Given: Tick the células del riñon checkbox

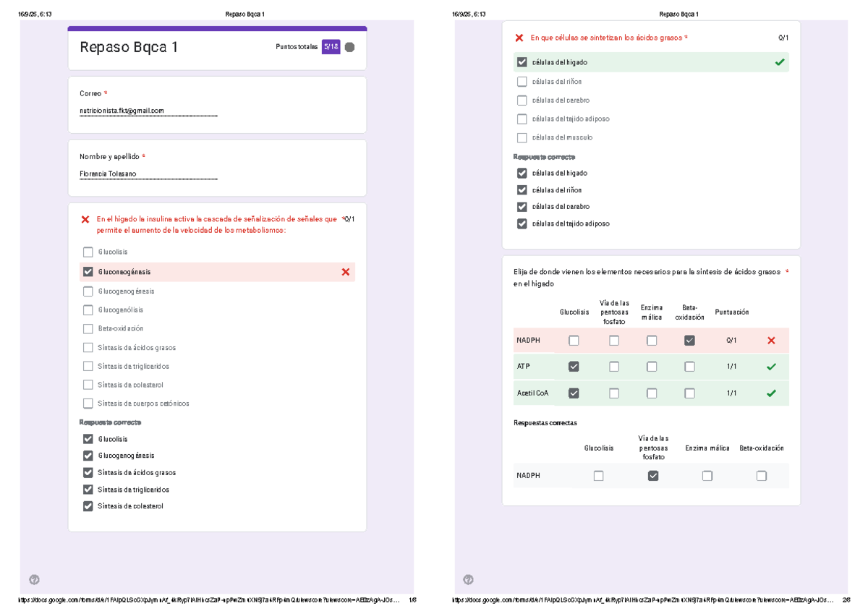Looking at the screenshot, I should click(522, 82).
